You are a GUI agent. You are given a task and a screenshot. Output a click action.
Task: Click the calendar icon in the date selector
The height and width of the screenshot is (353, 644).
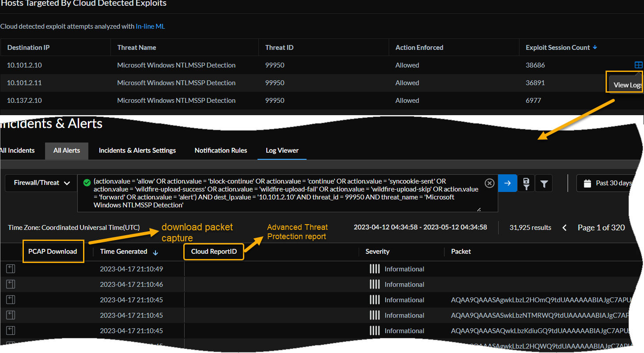(x=587, y=183)
